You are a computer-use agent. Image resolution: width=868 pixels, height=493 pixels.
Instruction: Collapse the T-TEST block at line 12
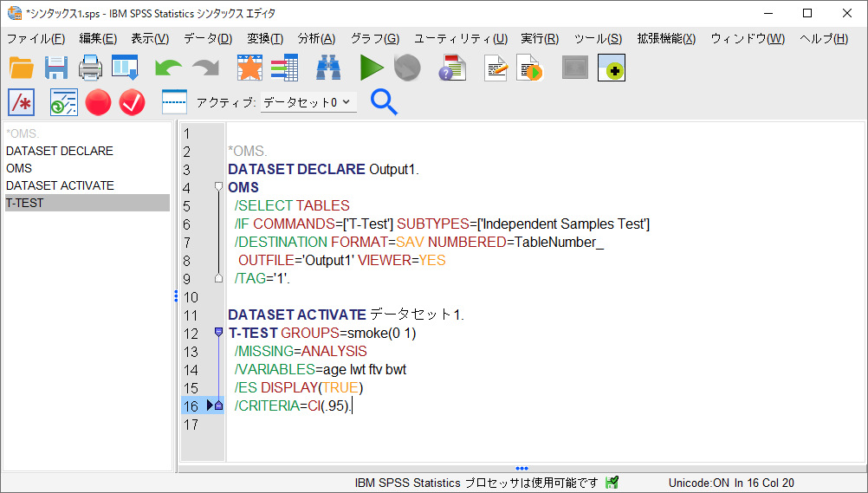218,333
